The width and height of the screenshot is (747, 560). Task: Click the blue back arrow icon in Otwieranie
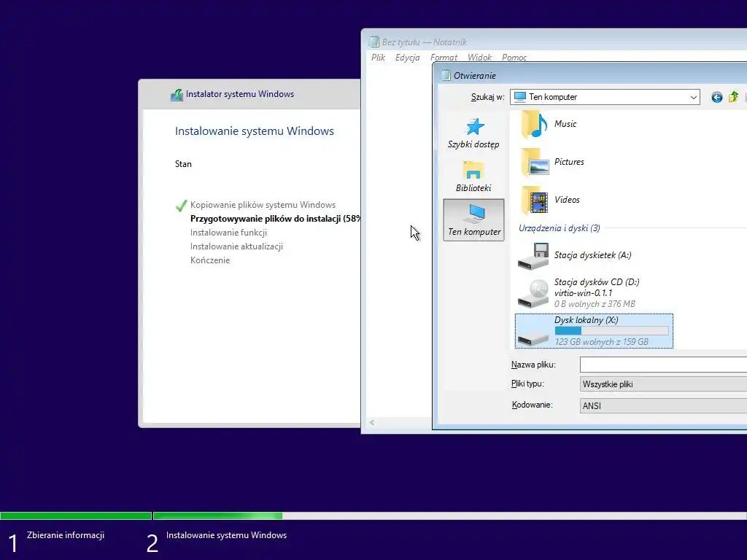pyautogui.click(x=716, y=97)
